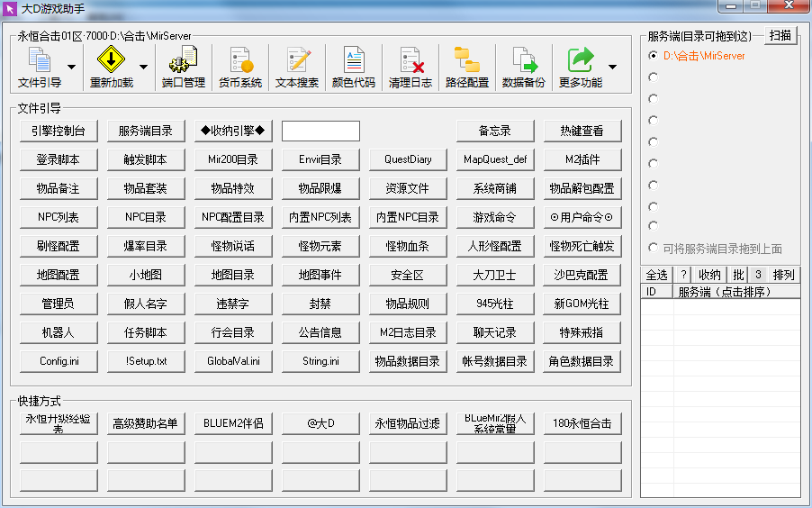This screenshot has height=508, width=812.
Task: Click the app icon in title bar
Action: pyautogui.click(x=9, y=9)
